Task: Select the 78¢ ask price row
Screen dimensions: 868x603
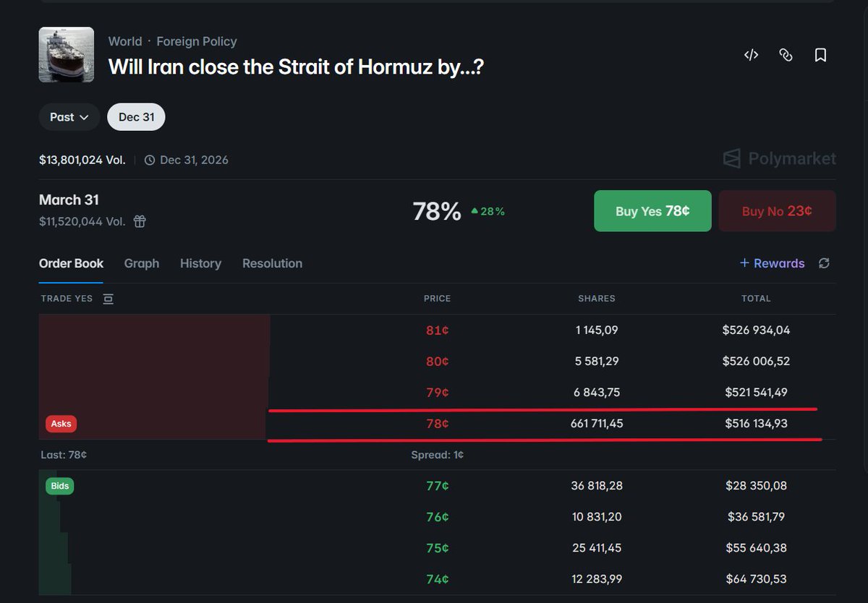Action: [438, 424]
